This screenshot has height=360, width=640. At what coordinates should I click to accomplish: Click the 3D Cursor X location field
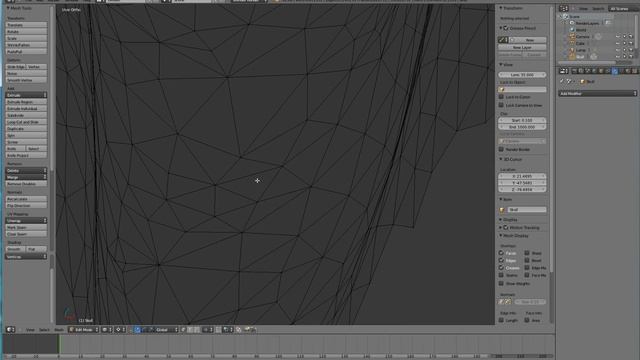(x=522, y=176)
